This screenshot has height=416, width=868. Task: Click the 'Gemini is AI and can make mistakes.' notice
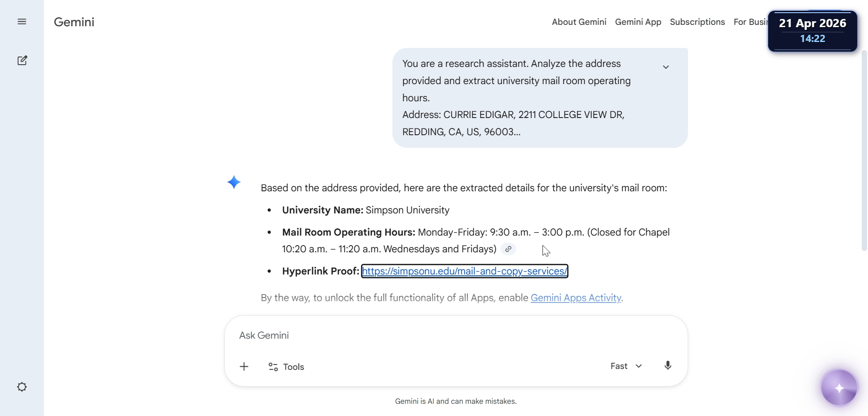pos(456,401)
